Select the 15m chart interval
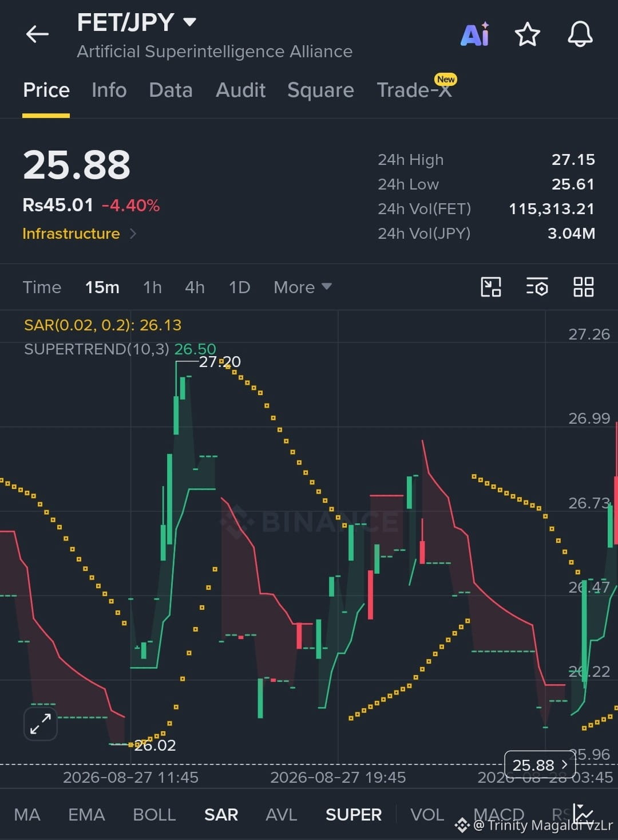 coord(102,287)
